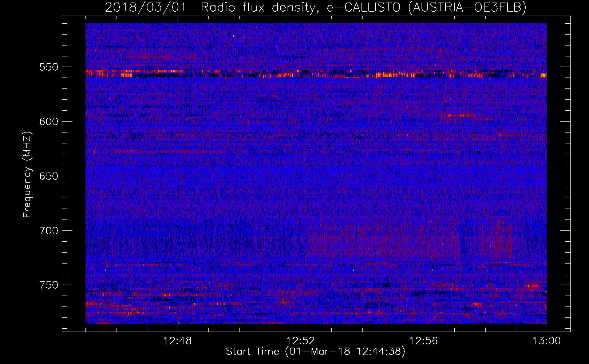Click the 12:52 time tick label

[x=301, y=341]
